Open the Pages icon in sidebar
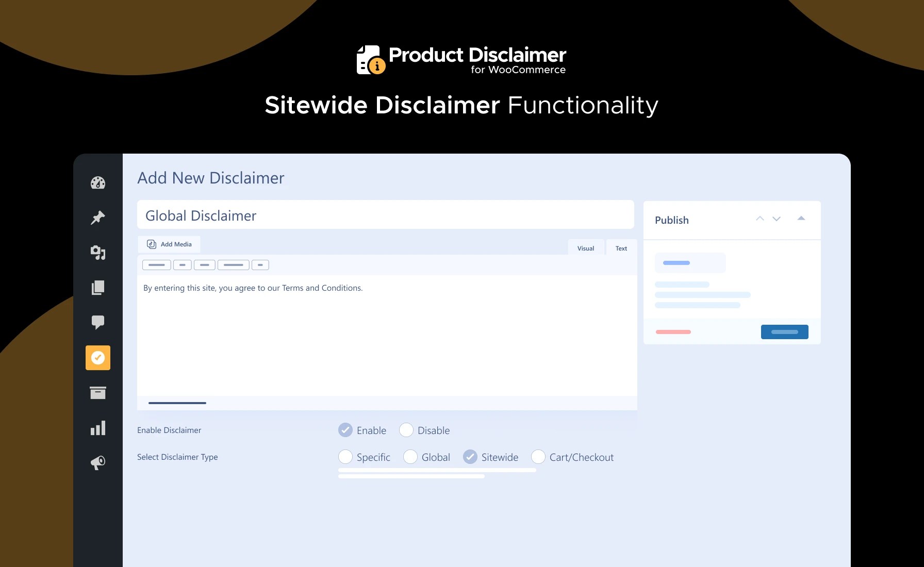Image resolution: width=924 pixels, height=567 pixels. tap(98, 288)
